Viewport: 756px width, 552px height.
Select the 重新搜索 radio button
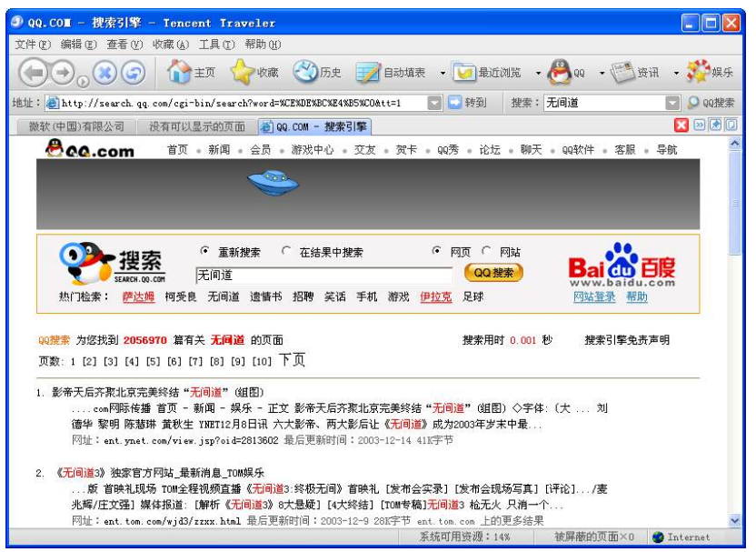tap(204, 252)
